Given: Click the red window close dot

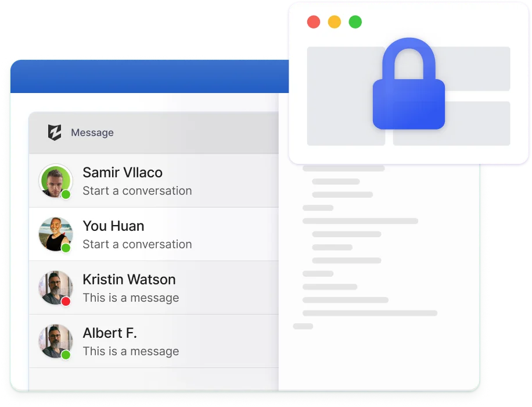Looking at the screenshot, I should tap(314, 22).
